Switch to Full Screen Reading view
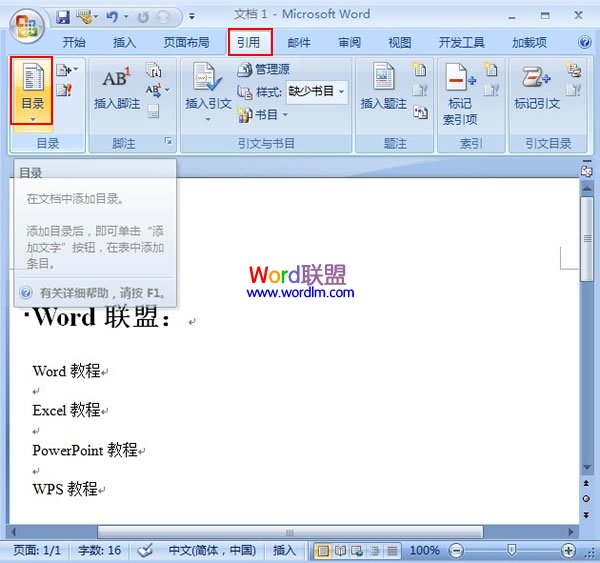 click(x=340, y=551)
